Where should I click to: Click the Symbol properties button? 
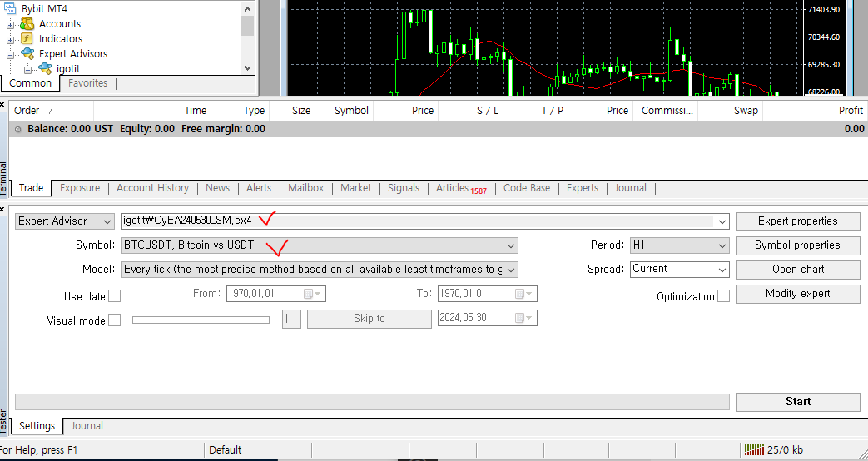pos(798,245)
